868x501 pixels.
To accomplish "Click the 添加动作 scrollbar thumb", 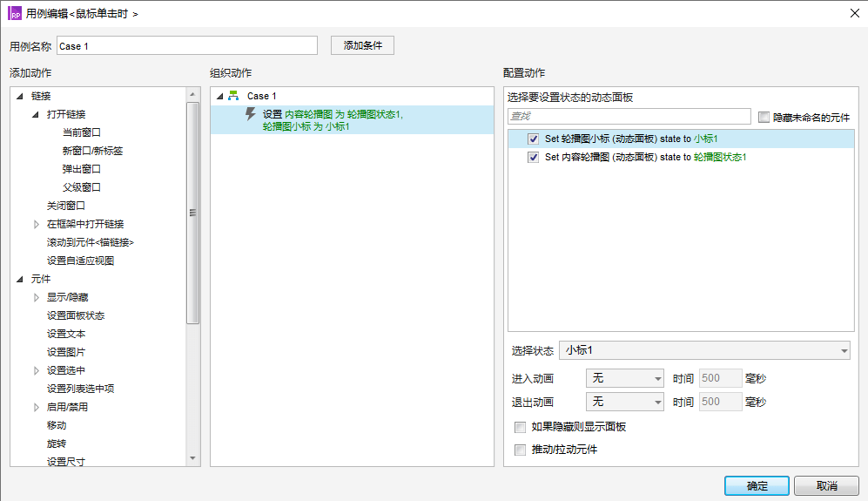I will (x=192, y=213).
